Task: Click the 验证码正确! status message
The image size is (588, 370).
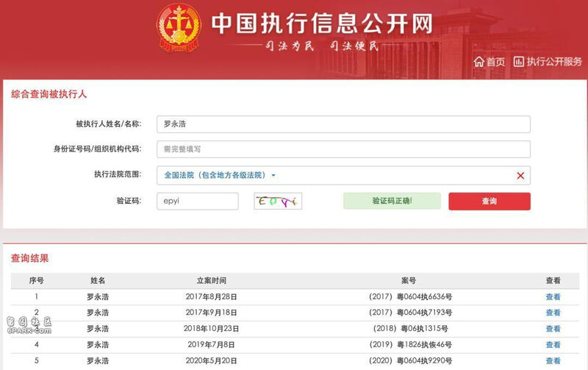Action: (x=392, y=201)
